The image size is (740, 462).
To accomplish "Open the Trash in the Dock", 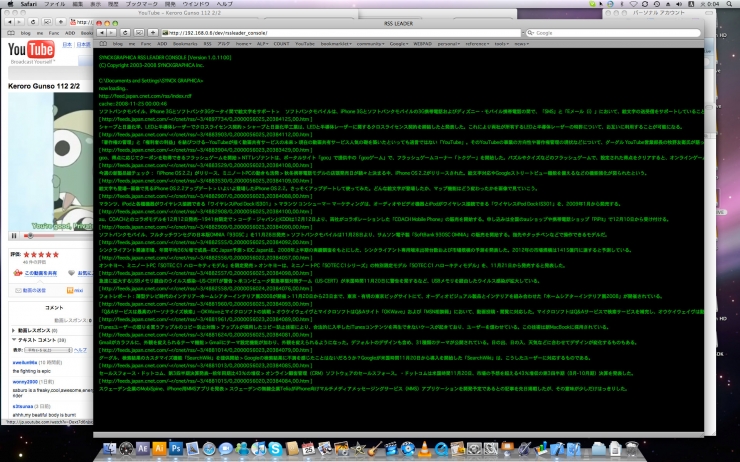I will click(631, 448).
